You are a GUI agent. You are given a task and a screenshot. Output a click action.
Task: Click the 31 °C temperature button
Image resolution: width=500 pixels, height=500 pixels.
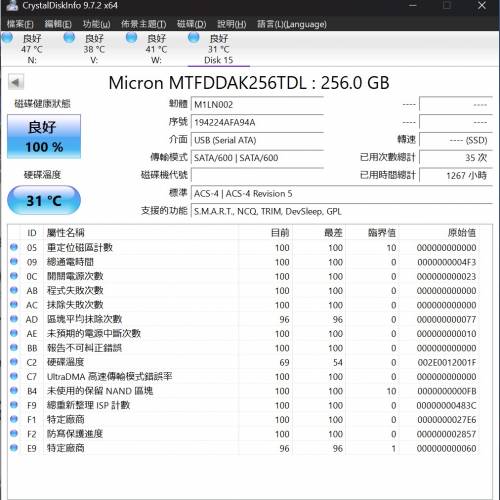[44, 200]
